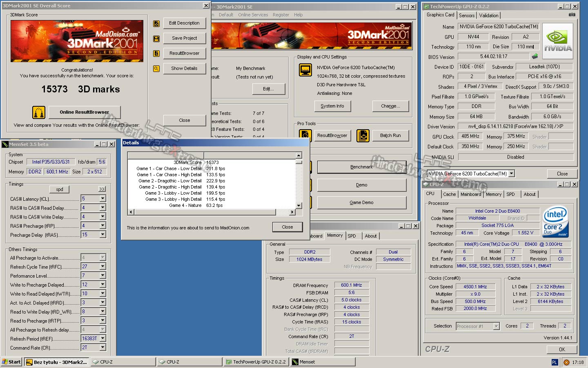Click the monitor icon in Display and CPU Settings
The image size is (588, 368).
(305, 70)
